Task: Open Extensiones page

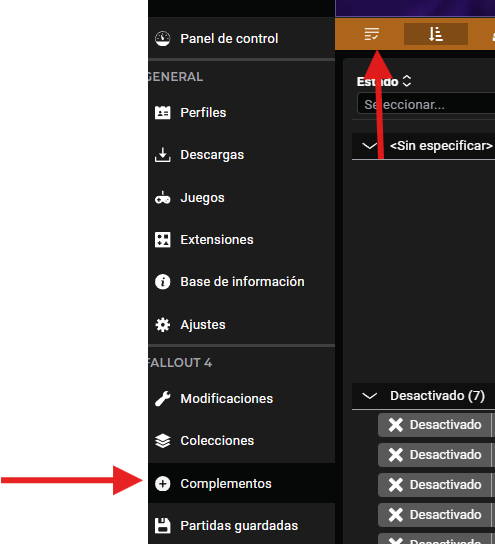Action: [x=241, y=240]
